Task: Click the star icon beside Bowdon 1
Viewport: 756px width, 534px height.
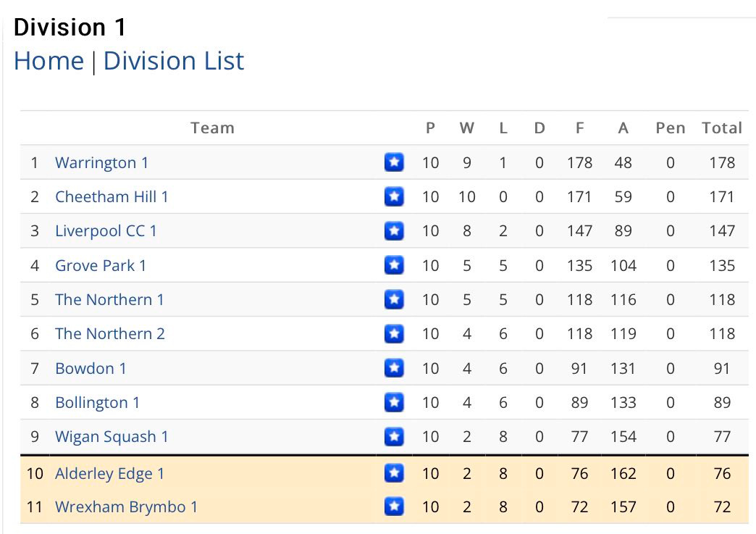Action: (x=394, y=368)
